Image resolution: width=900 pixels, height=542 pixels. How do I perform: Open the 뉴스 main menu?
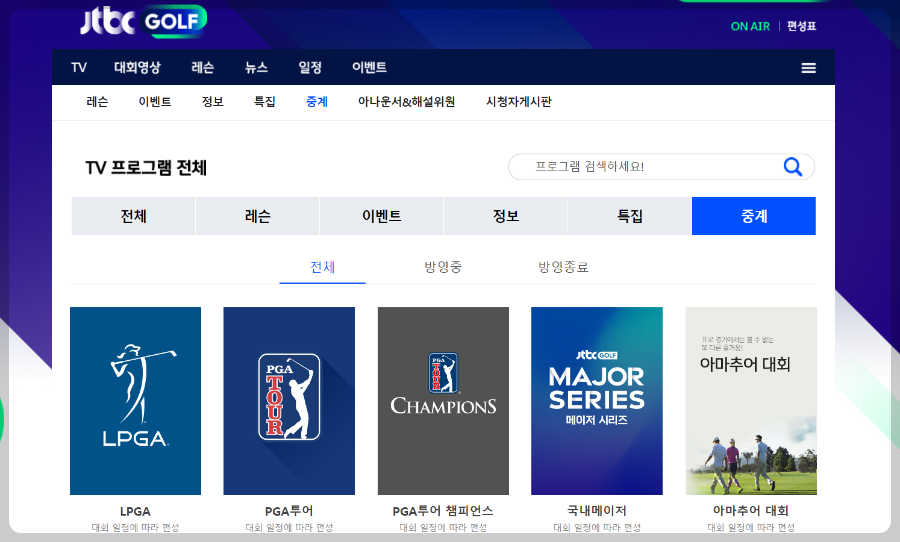[x=256, y=68]
